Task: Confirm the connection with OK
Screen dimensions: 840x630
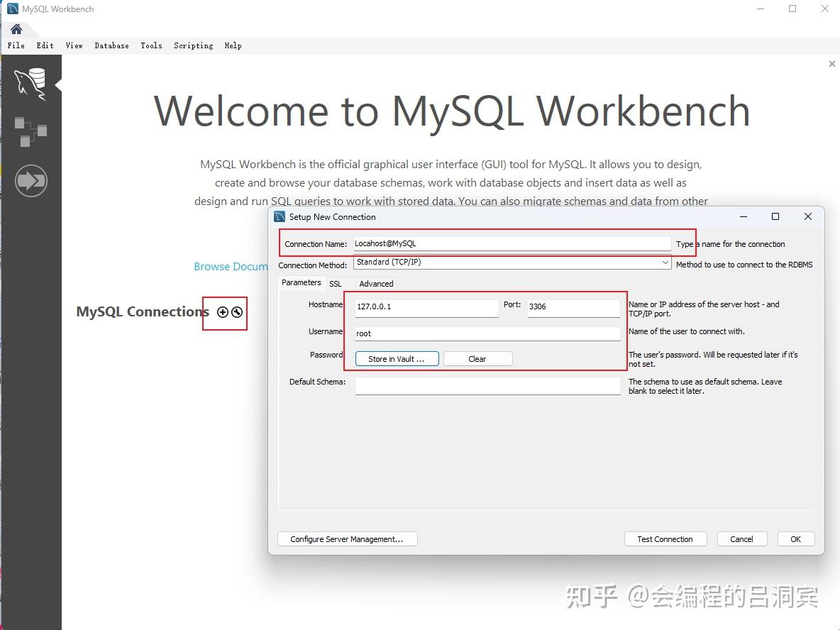Action: point(796,539)
